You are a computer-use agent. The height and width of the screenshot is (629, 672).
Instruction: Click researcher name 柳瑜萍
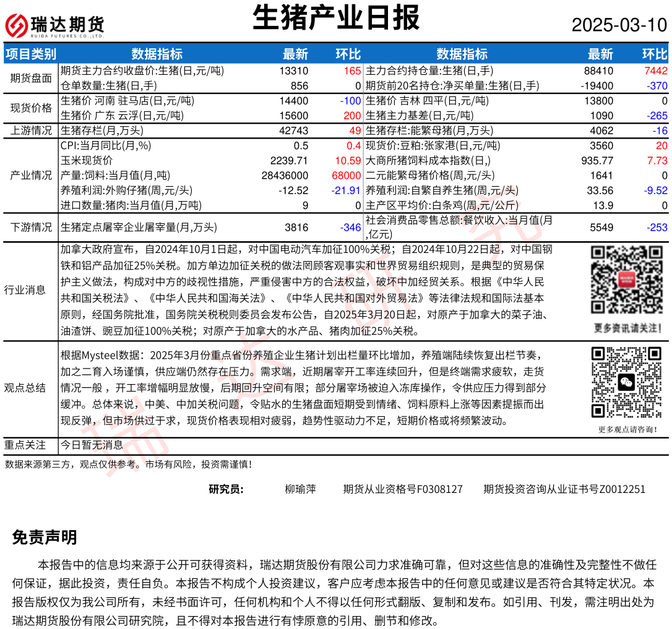tap(300, 489)
